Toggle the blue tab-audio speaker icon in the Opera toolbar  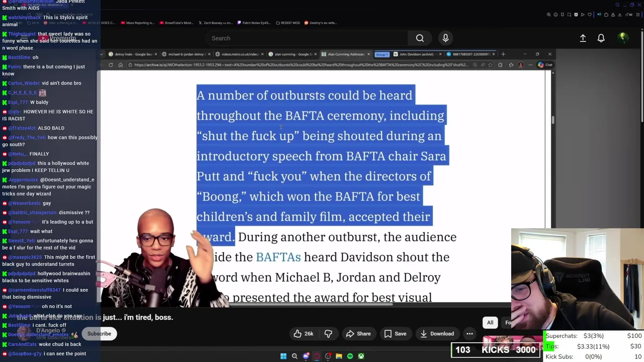[x=599, y=15]
